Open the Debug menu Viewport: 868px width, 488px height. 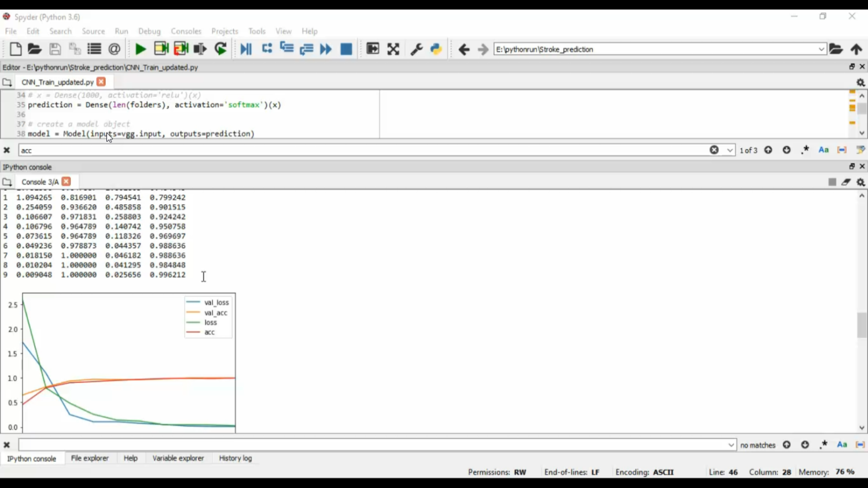click(x=149, y=31)
